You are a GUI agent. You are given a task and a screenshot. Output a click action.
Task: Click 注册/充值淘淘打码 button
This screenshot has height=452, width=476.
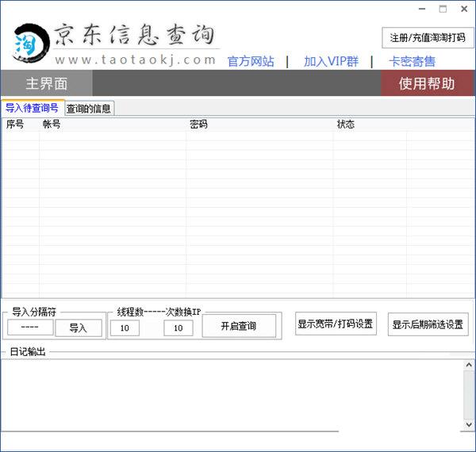[x=428, y=37]
